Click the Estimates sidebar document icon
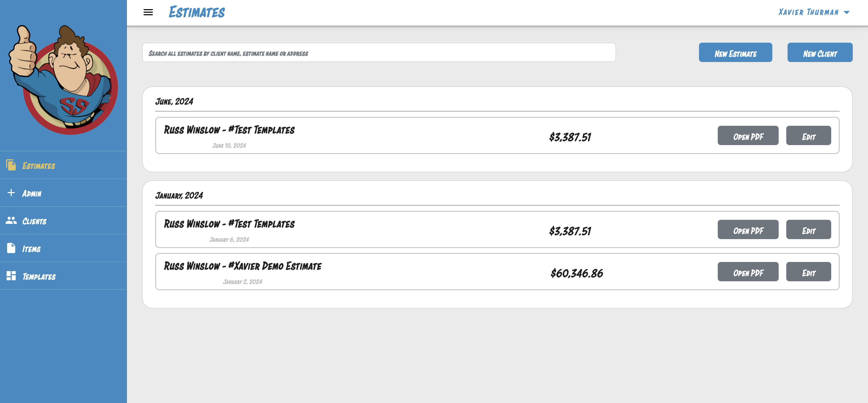Viewport: 868px width, 403px height. 11,165
